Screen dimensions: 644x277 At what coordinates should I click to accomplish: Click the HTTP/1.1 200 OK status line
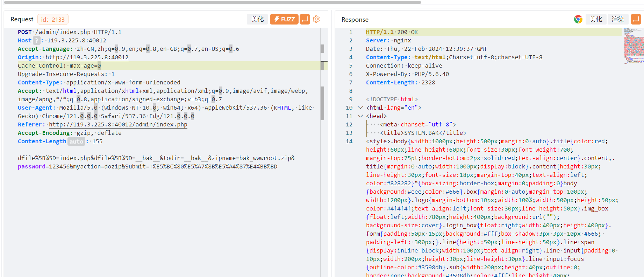coord(392,32)
